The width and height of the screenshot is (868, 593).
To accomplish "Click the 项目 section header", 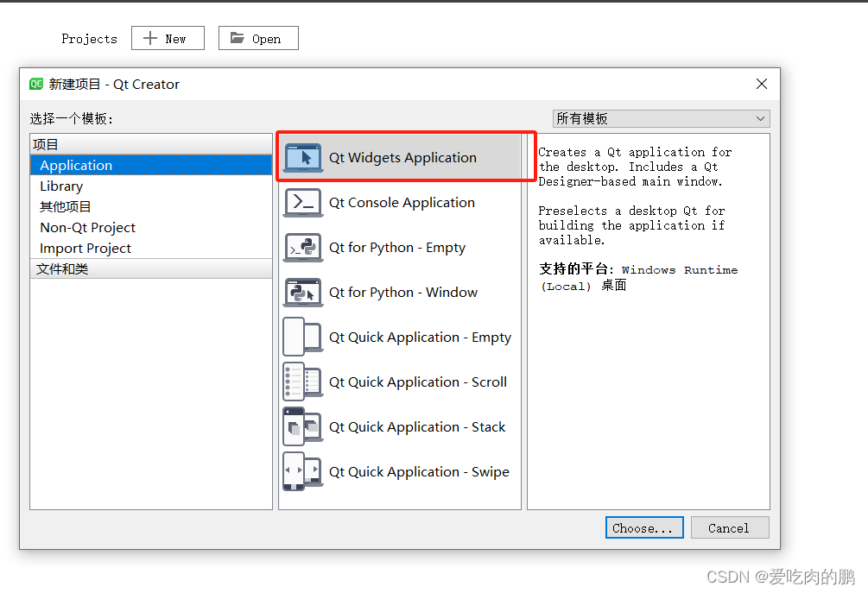I will click(151, 144).
